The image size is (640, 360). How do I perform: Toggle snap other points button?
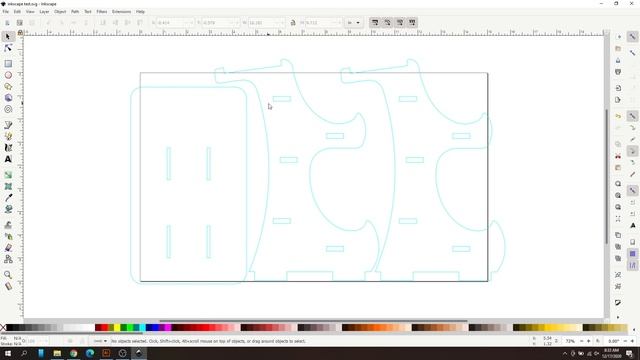(x=632, y=191)
